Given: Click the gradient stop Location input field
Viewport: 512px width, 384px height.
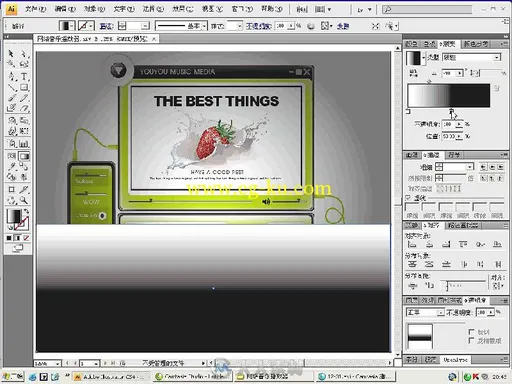Looking at the screenshot, I should (x=449, y=136).
